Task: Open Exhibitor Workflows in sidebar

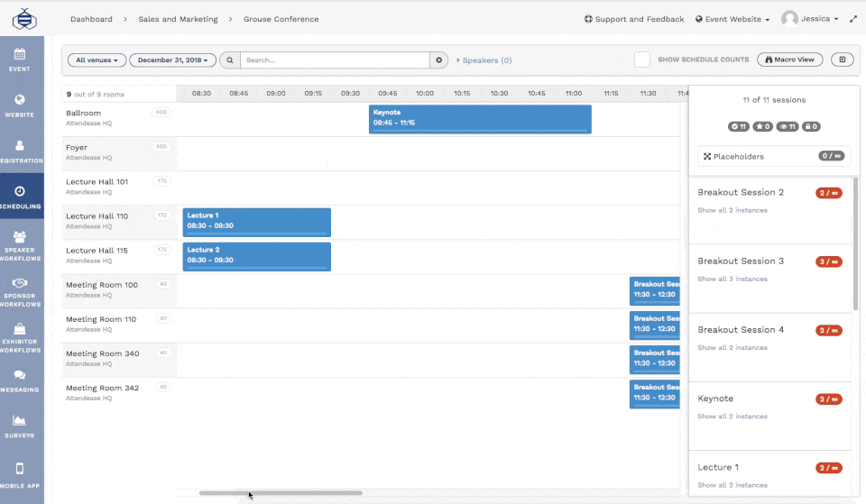Action: point(20,338)
